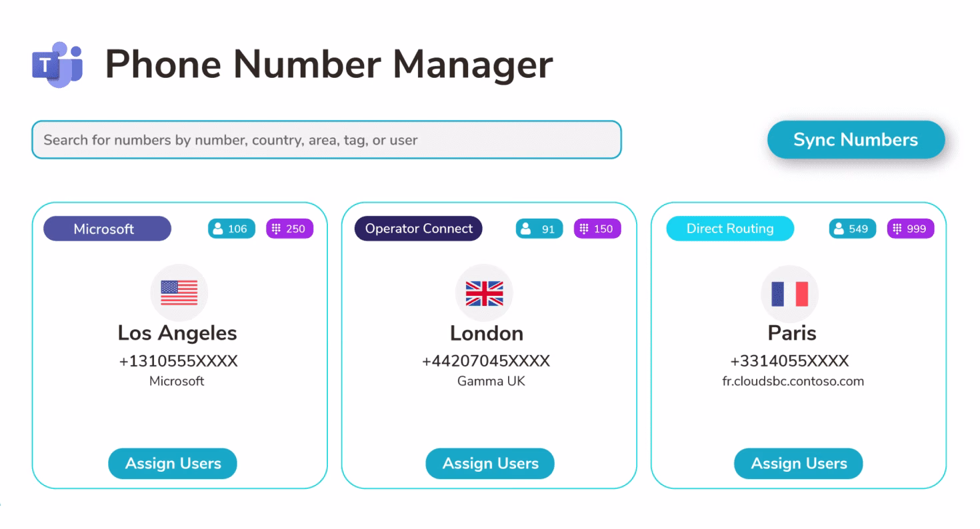
Task: Toggle the Operator Connect badge on London card
Action: coord(418,229)
